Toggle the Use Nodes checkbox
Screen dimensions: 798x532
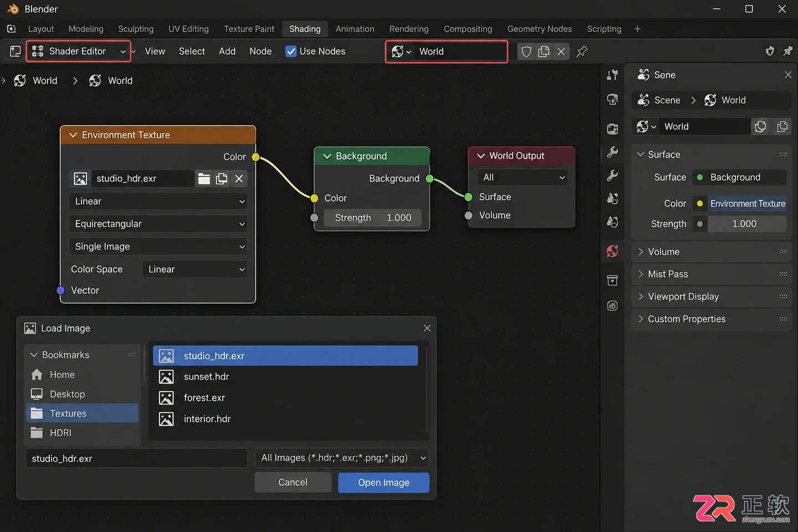tap(291, 52)
